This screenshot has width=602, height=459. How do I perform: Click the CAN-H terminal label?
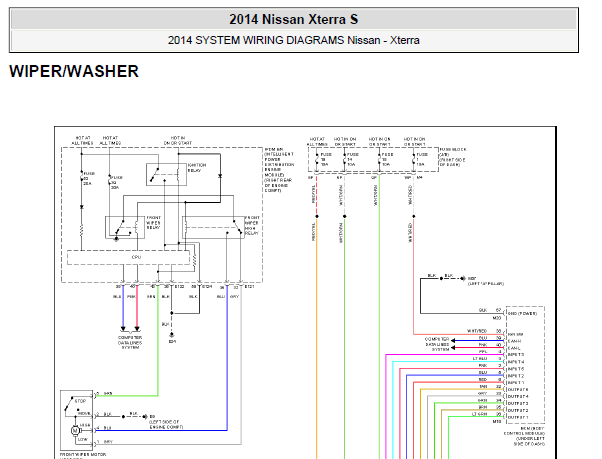pyautogui.click(x=514, y=341)
